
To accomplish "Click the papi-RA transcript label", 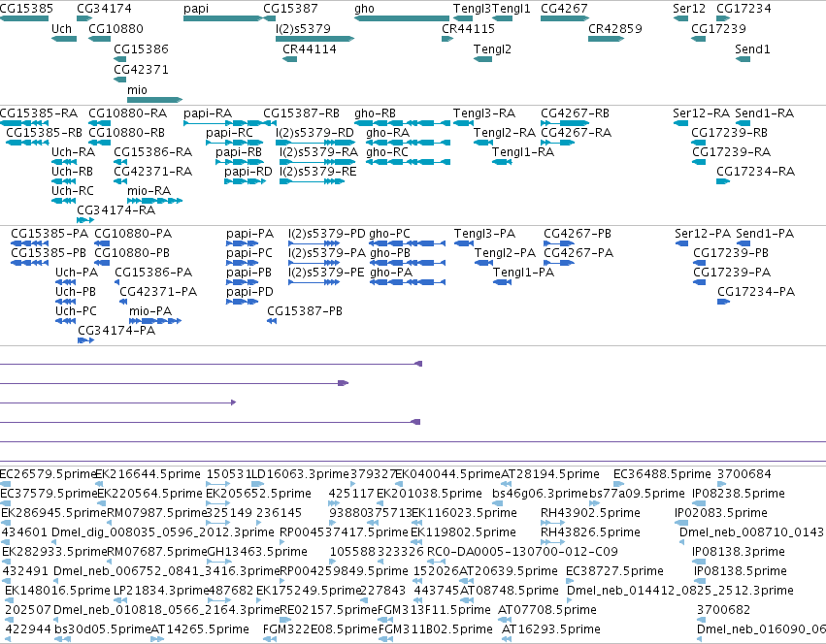I will (208, 113).
